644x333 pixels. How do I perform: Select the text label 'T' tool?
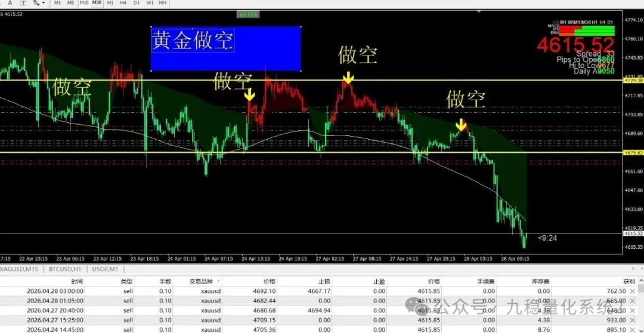click(x=23, y=2)
